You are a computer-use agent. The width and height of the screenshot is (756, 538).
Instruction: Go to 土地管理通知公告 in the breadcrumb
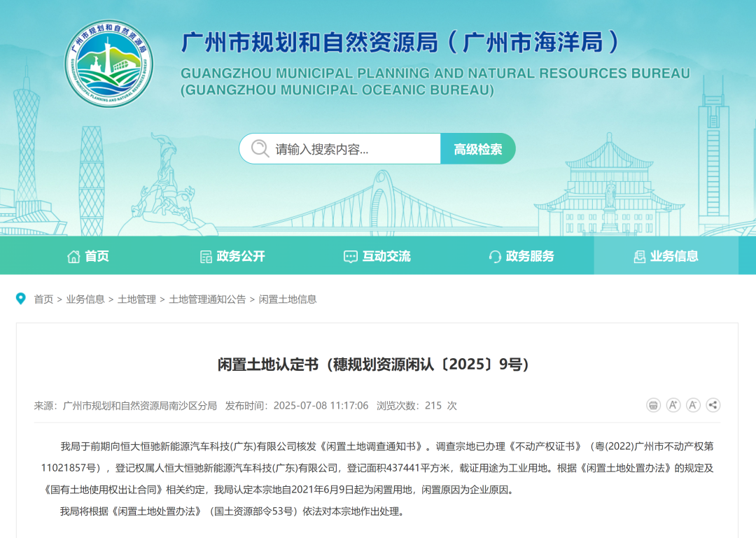coord(207,299)
